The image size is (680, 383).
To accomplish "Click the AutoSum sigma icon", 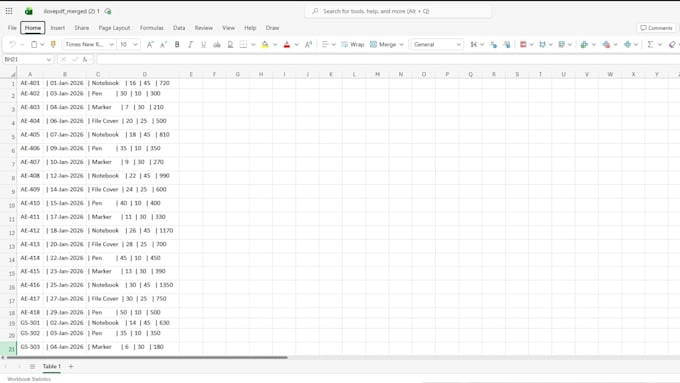I will (650, 44).
